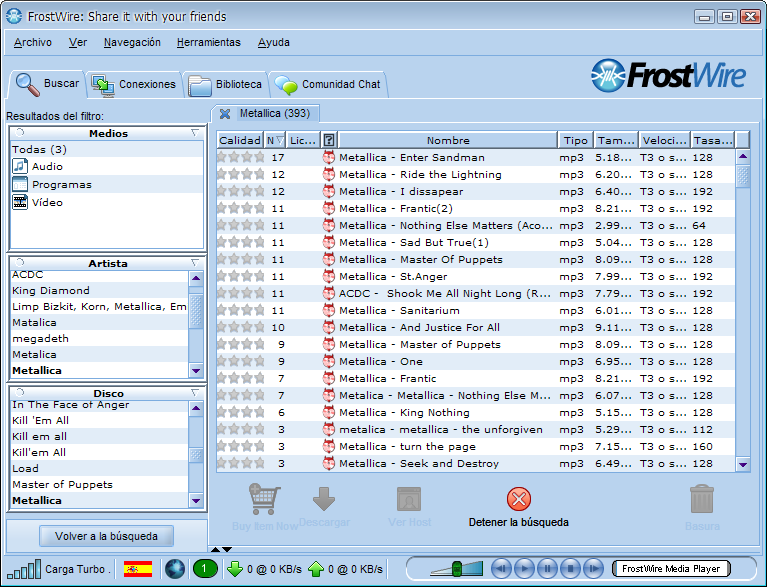
Task: Close the Metallica search results tab
Action: pyautogui.click(x=225, y=114)
